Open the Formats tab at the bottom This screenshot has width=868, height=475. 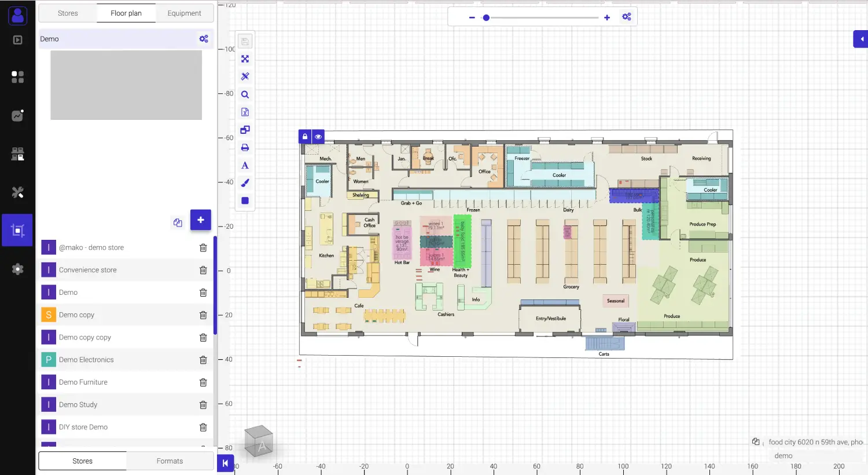(x=170, y=461)
